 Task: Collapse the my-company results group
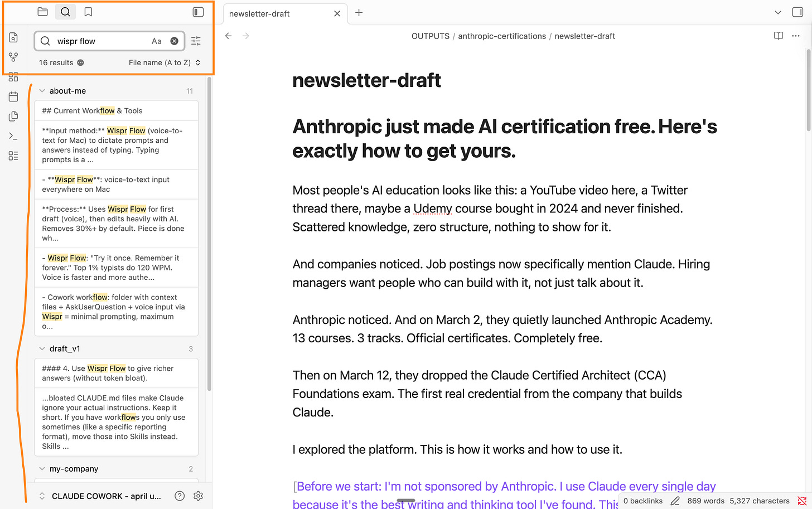tap(42, 469)
